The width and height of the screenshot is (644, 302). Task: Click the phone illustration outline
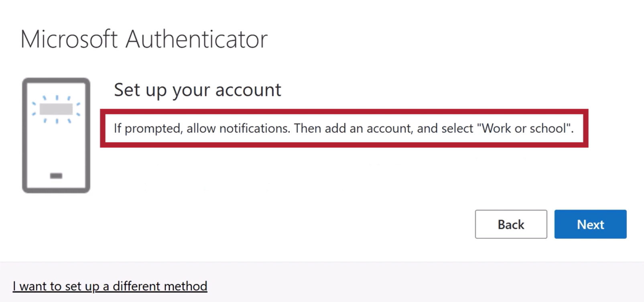pos(24,137)
